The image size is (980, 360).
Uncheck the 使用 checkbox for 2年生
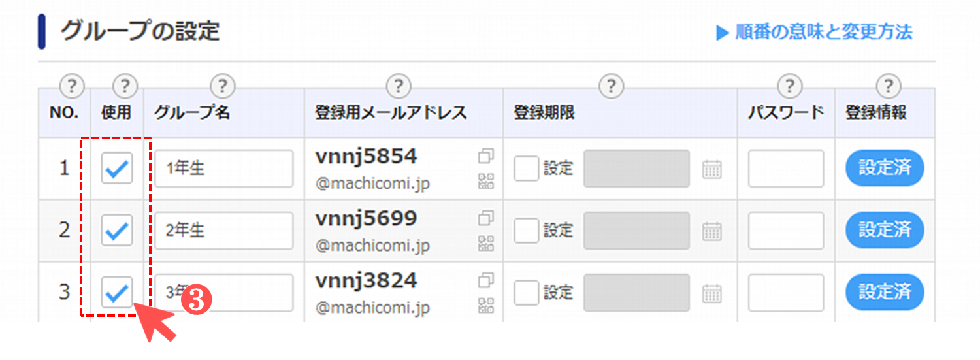tap(117, 231)
